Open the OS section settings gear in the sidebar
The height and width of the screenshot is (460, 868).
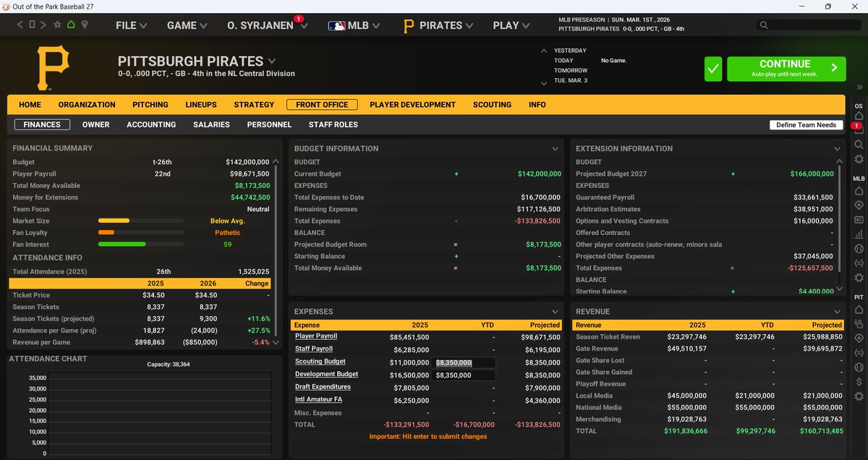tap(859, 159)
